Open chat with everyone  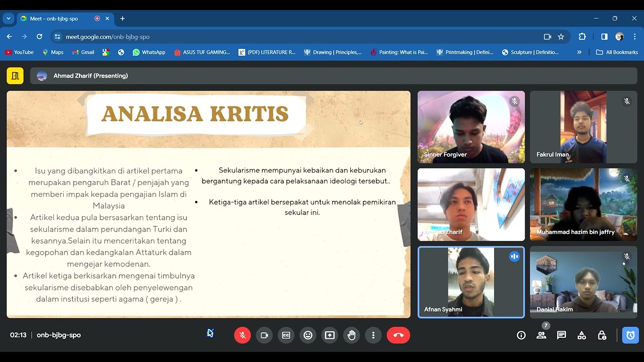561,335
